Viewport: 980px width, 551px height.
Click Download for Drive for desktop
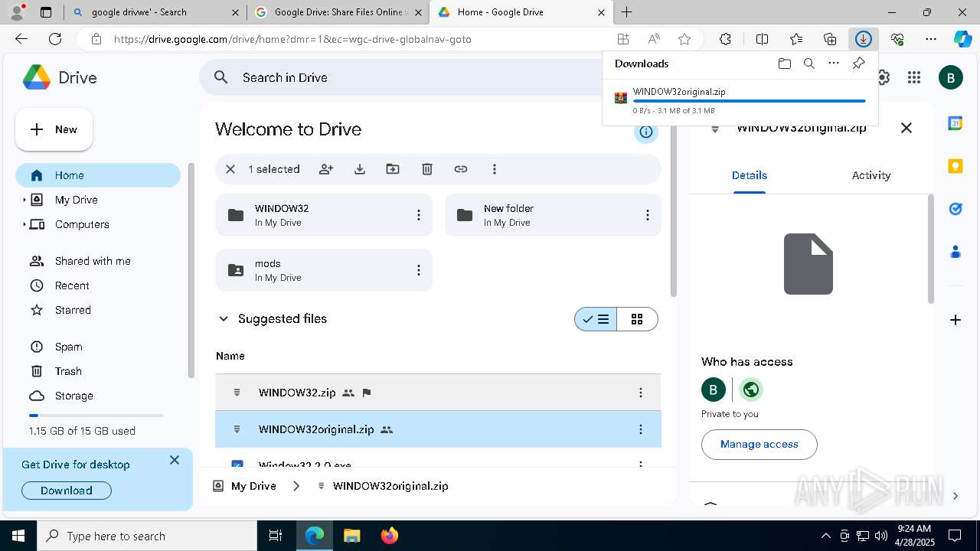(x=67, y=491)
